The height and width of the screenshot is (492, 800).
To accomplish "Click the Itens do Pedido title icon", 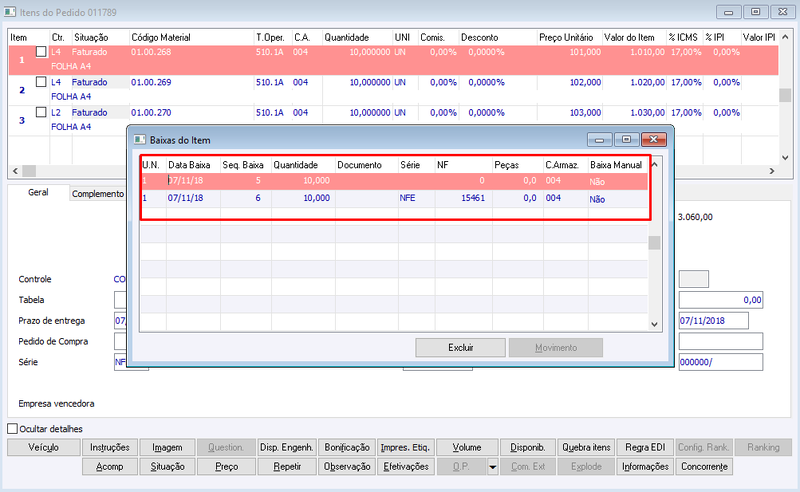I will coord(10,11).
